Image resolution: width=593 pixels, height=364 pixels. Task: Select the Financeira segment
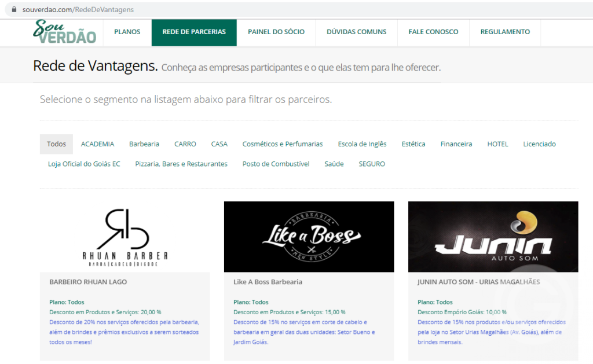click(x=456, y=144)
